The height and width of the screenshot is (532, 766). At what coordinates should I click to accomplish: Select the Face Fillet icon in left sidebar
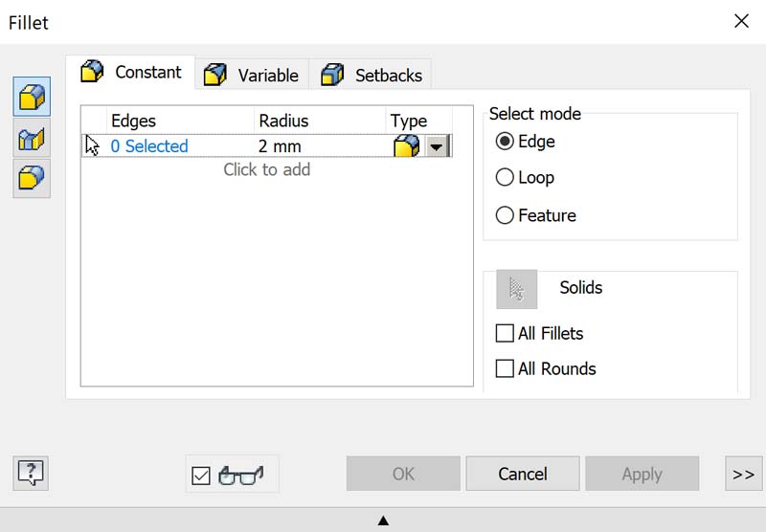(x=32, y=139)
